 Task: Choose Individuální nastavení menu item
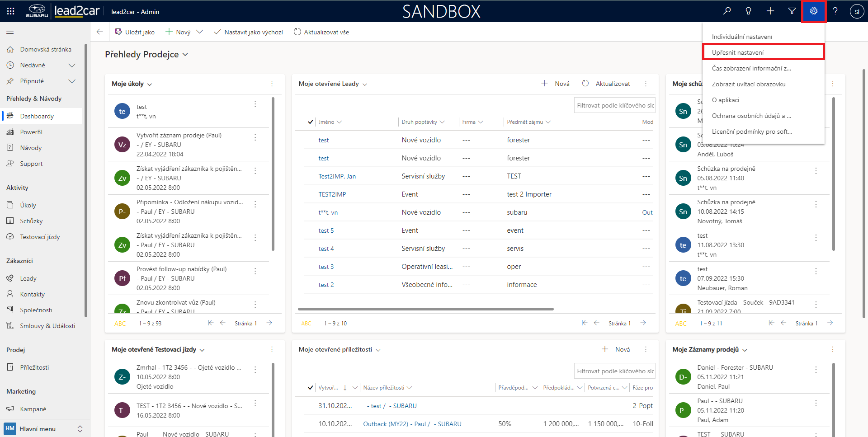tap(742, 37)
